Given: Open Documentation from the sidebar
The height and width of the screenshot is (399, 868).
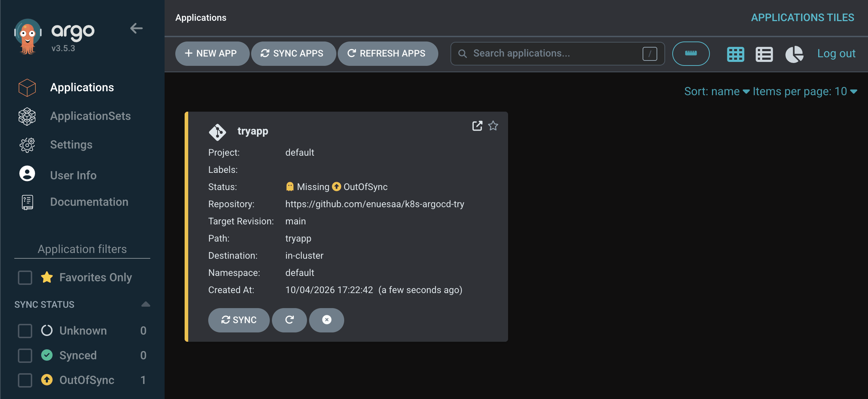Looking at the screenshot, I should (x=89, y=202).
